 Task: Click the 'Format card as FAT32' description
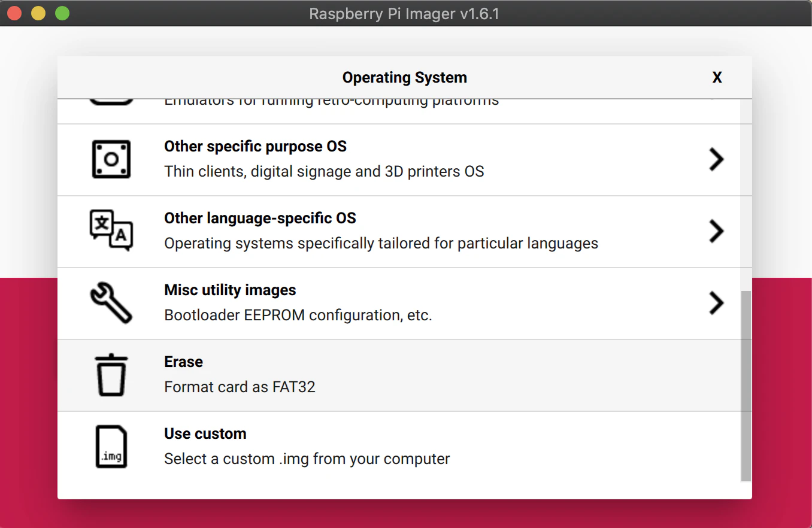240,387
